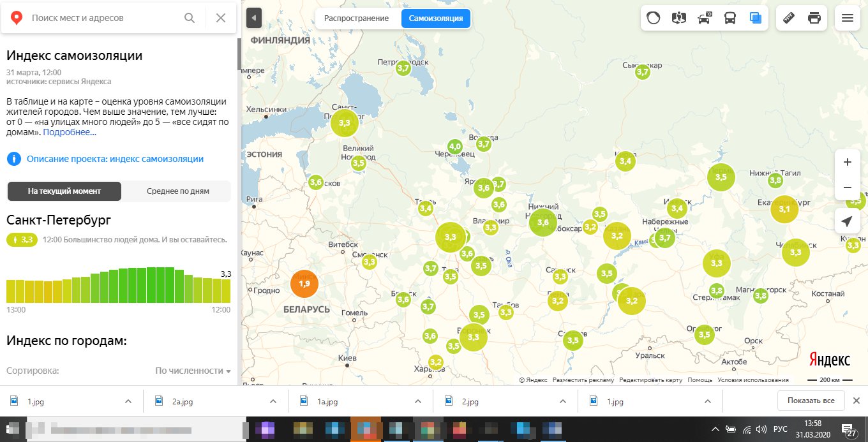Show traffic and road cameras icon
This screenshot has width=868, height=442.
tap(705, 18)
